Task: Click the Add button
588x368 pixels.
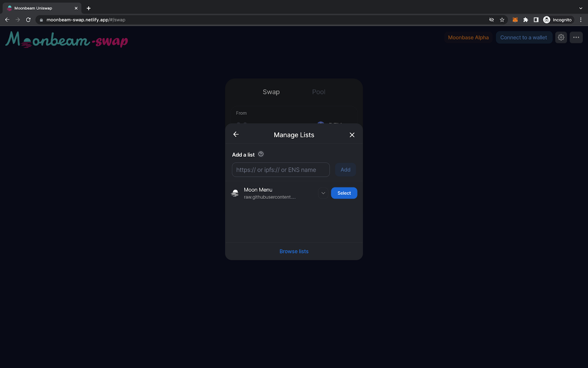Action: point(345,170)
